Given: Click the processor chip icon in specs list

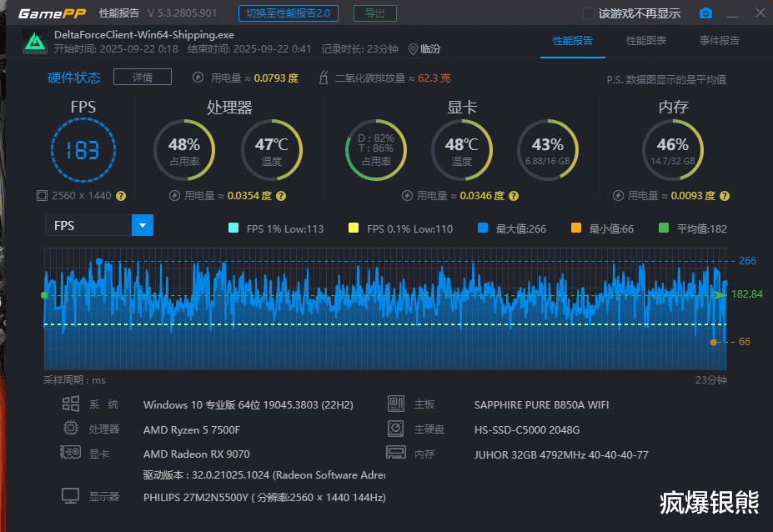Looking at the screenshot, I should [71, 428].
